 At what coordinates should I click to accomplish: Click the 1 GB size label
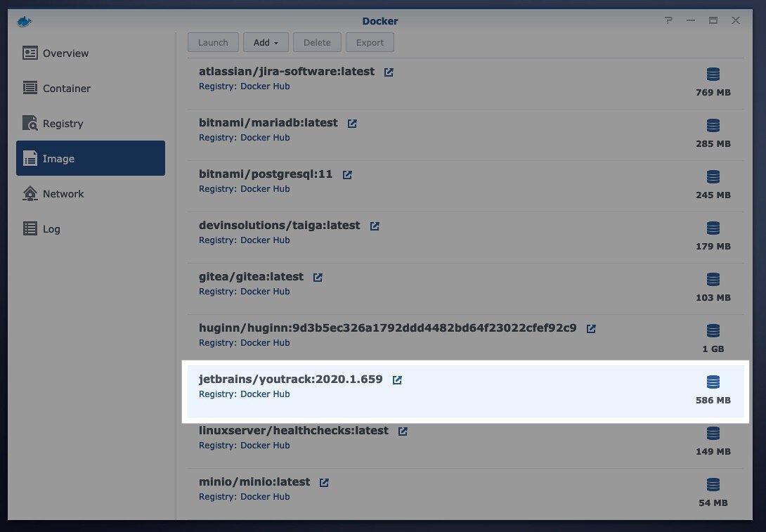[713, 349]
